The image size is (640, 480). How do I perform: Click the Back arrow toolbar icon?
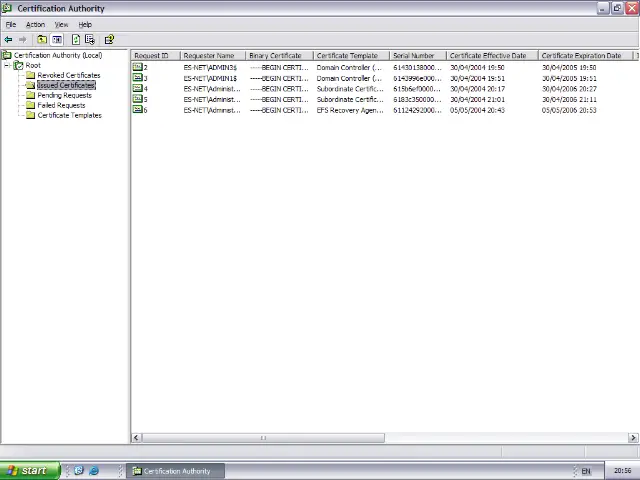pos(8,40)
